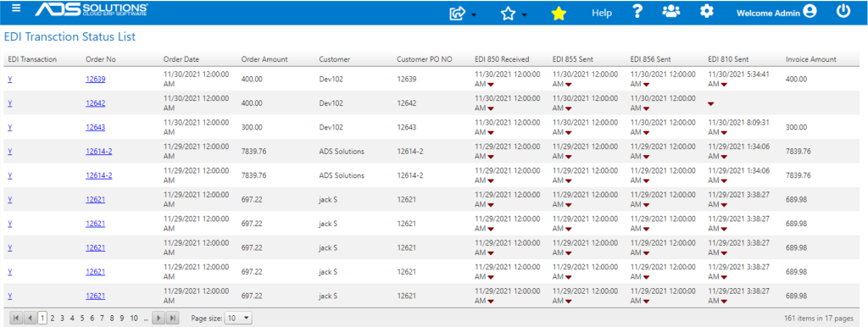Viewport: 868px width, 327px height.
Task: Click Customer PO cell 12642
Action: pos(408,103)
